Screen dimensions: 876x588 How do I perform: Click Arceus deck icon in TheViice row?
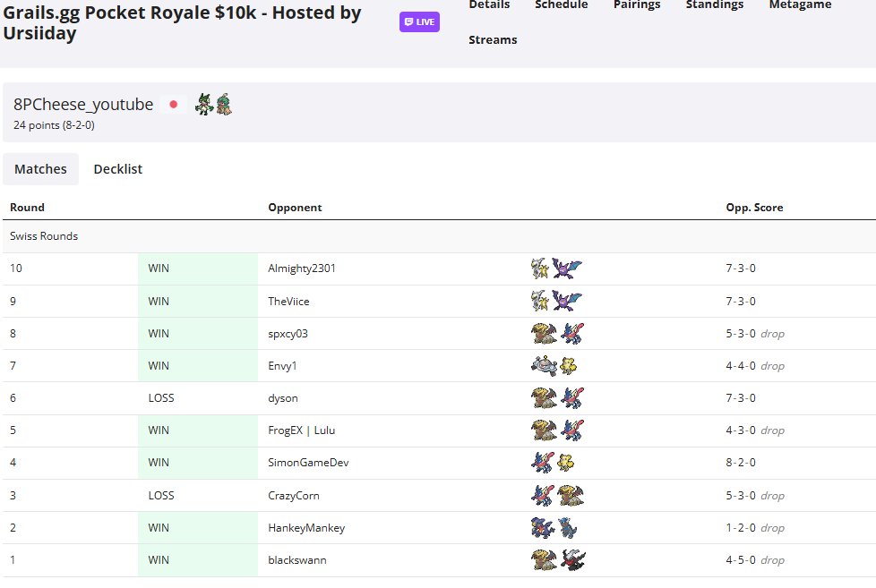click(540, 302)
